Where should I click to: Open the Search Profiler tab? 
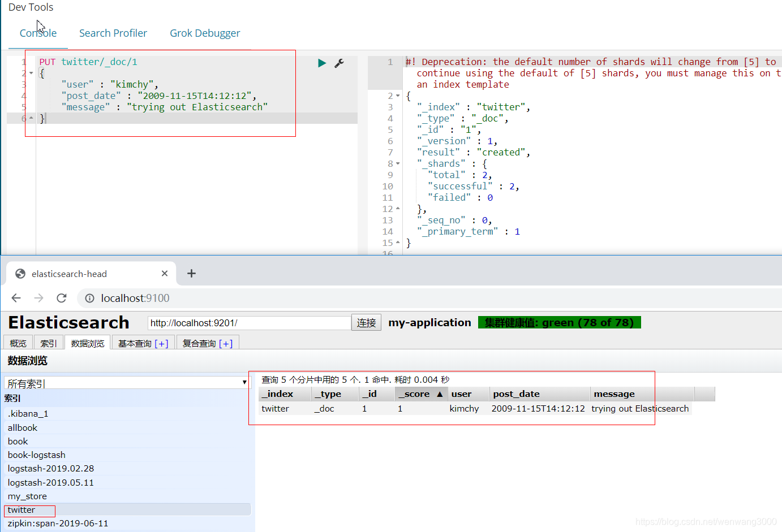click(113, 33)
